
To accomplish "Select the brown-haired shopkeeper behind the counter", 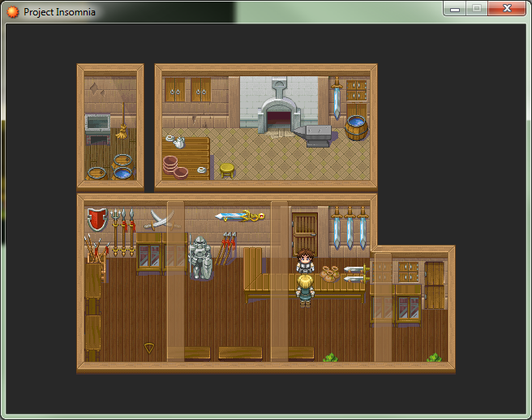I will (x=305, y=260).
